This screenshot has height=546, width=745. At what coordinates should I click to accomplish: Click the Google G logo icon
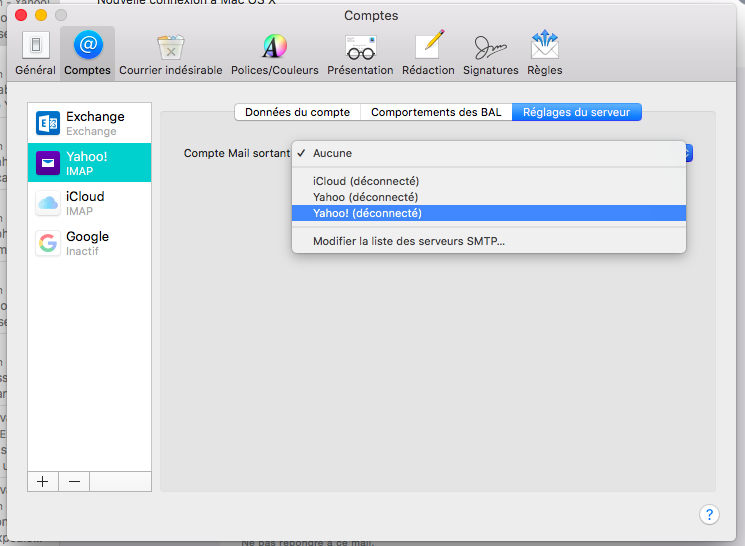[48, 243]
